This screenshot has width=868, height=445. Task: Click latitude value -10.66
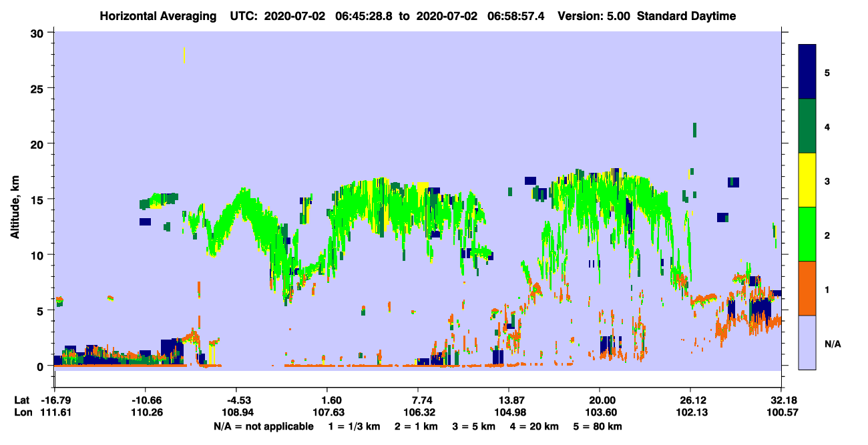tap(146, 400)
